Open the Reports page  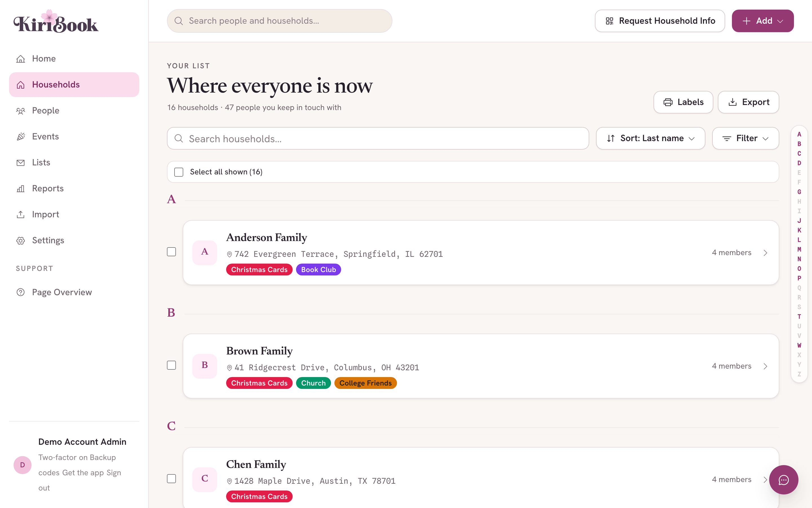coord(74,189)
